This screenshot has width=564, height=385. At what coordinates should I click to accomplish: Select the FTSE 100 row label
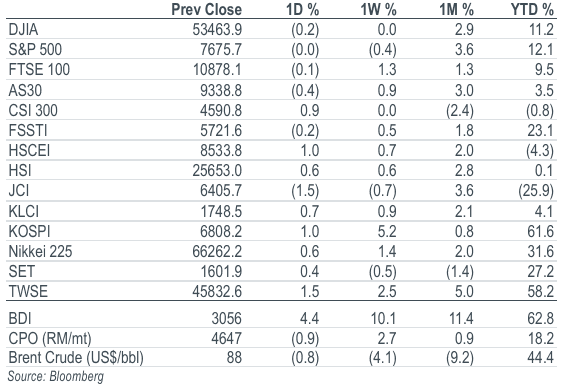point(39,69)
